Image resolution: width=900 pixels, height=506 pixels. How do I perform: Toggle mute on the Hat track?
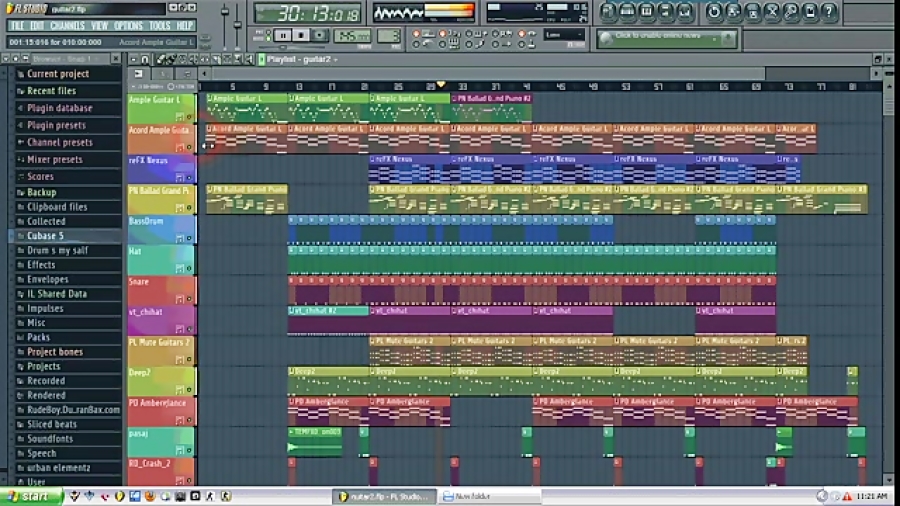pyautogui.click(x=189, y=268)
